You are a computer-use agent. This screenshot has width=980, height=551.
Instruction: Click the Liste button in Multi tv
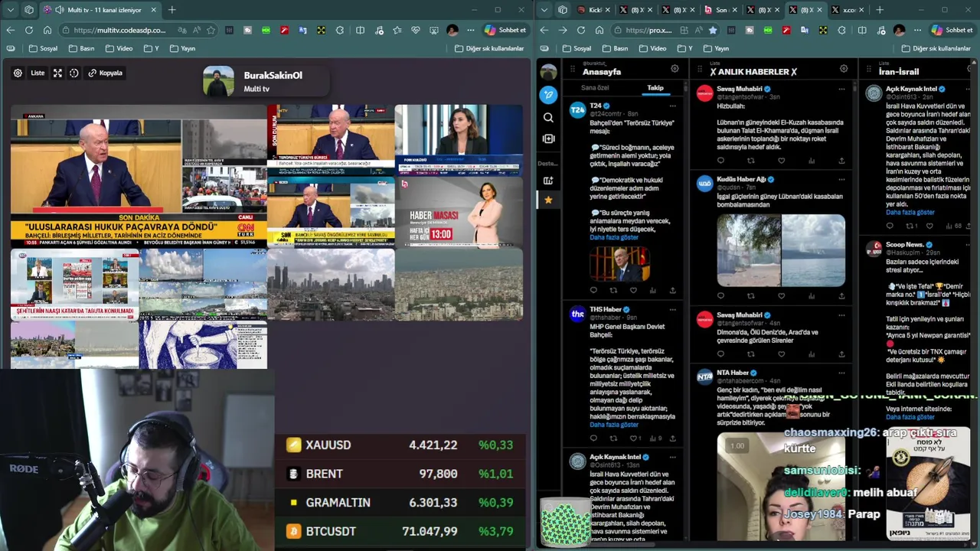point(38,73)
